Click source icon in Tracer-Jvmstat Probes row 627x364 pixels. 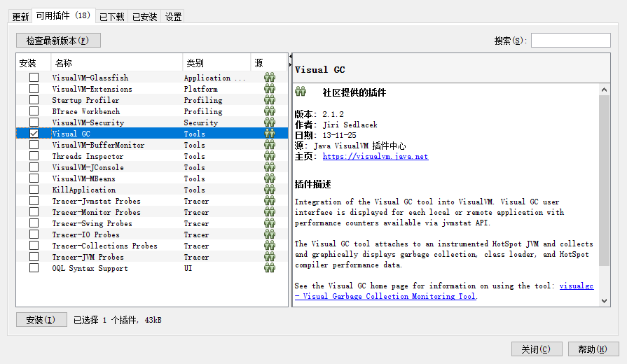click(x=270, y=201)
